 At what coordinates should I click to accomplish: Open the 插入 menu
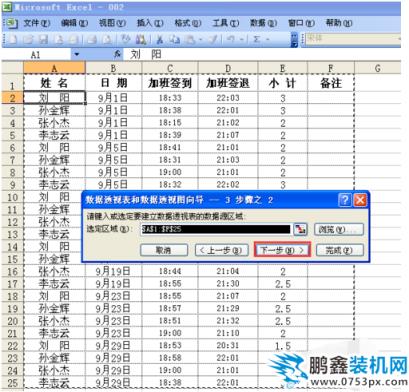150,23
